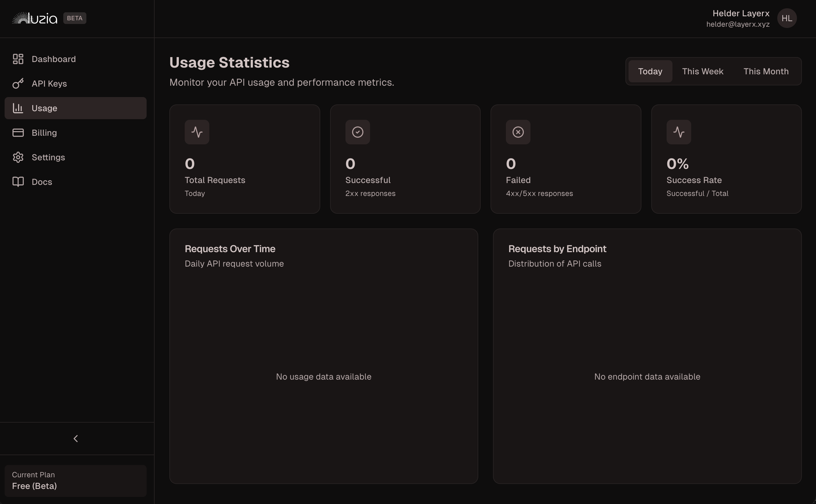Click the Current Plan Free (Beta) card
Image resolution: width=816 pixels, height=504 pixels.
point(75,480)
